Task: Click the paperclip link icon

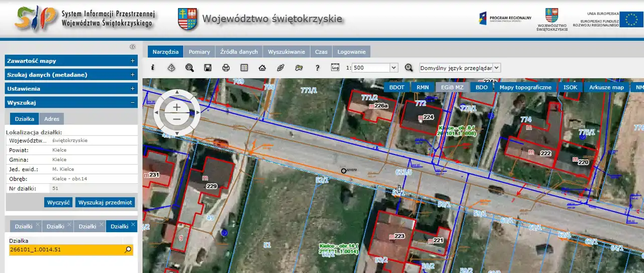Action: (x=281, y=67)
